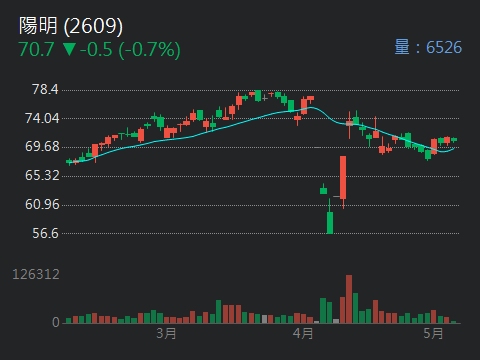Click the 陽明 (2609) stock title
This screenshot has height=360, width=480.
[71, 26]
